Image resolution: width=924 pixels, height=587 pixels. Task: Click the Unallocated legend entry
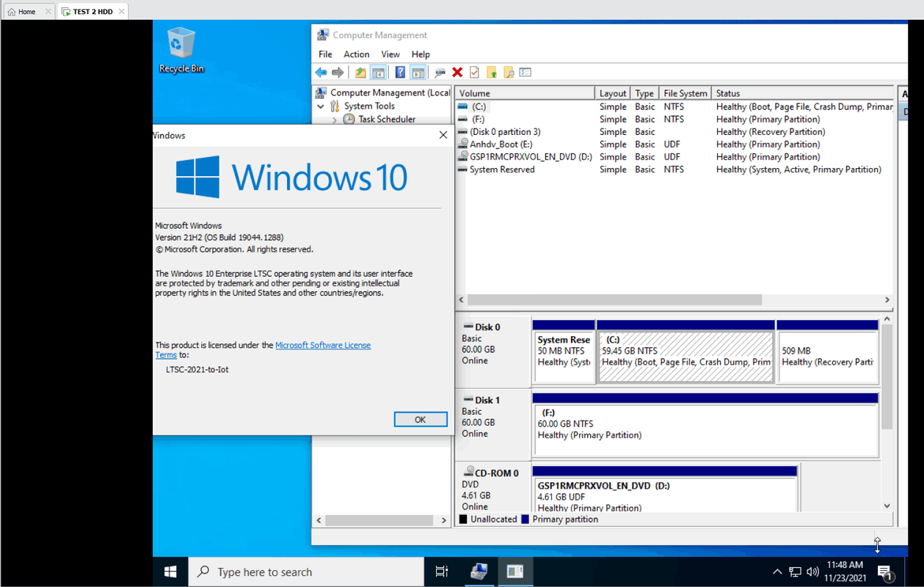pyautogui.click(x=488, y=519)
